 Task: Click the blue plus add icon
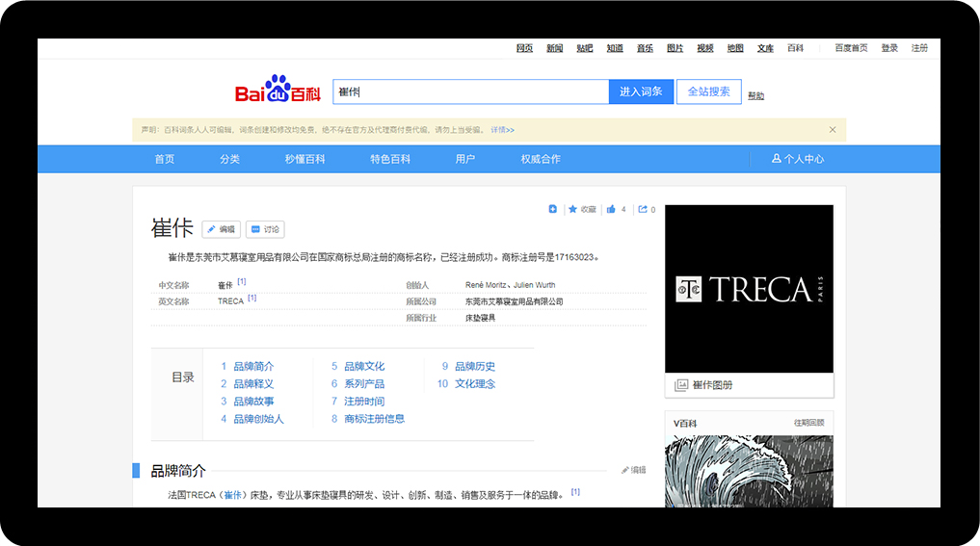pos(552,209)
